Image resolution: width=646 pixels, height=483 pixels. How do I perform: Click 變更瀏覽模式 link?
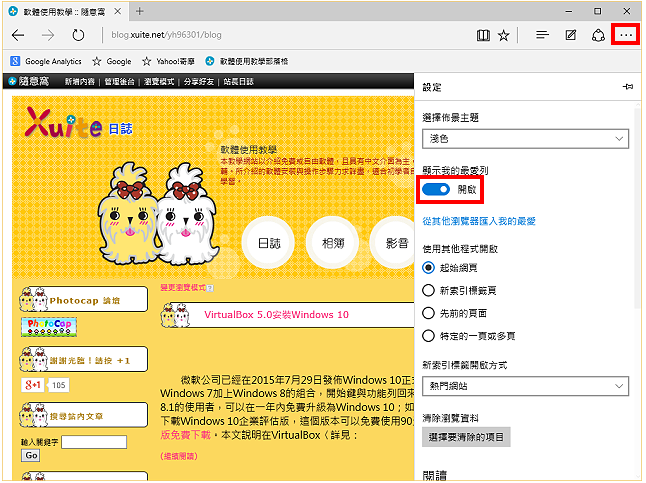tap(183, 288)
